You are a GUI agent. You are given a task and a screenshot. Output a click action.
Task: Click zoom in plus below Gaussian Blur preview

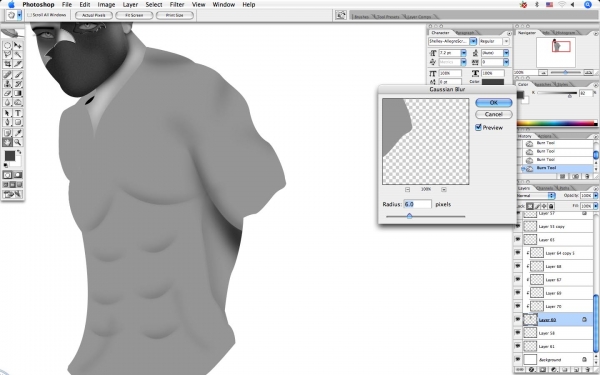444,189
